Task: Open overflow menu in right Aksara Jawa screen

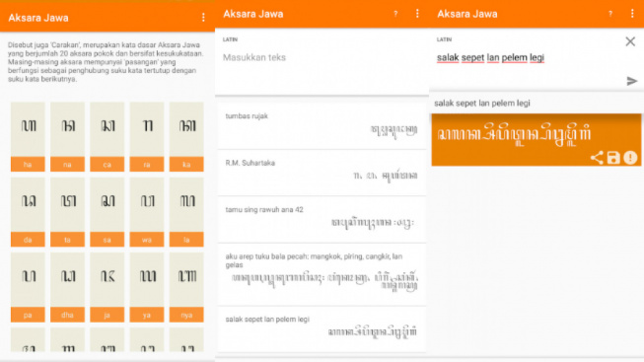Action: pyautogui.click(x=632, y=14)
